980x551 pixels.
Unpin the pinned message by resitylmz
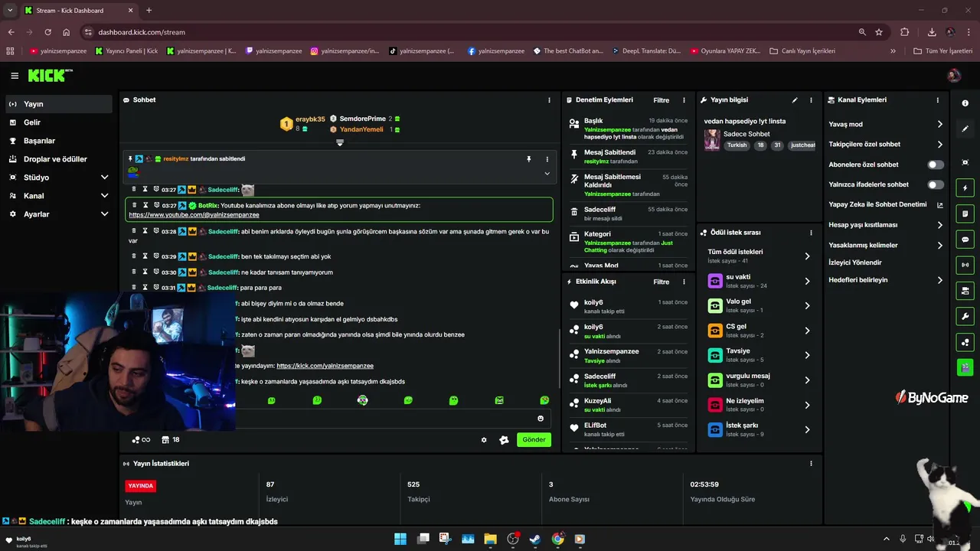[528, 159]
